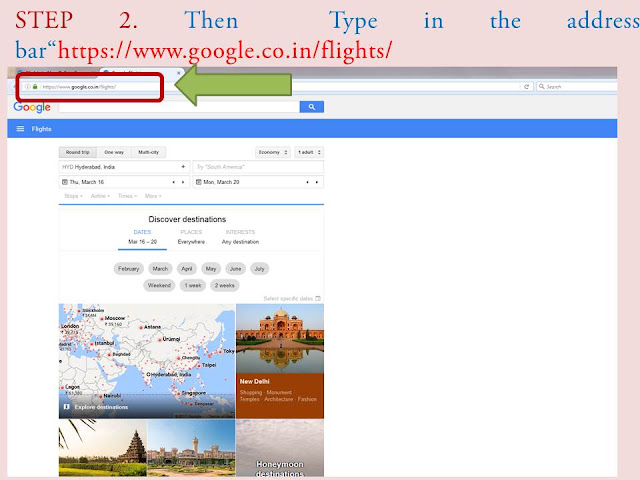Step departure date Thu, March 16 backward

[174, 182]
